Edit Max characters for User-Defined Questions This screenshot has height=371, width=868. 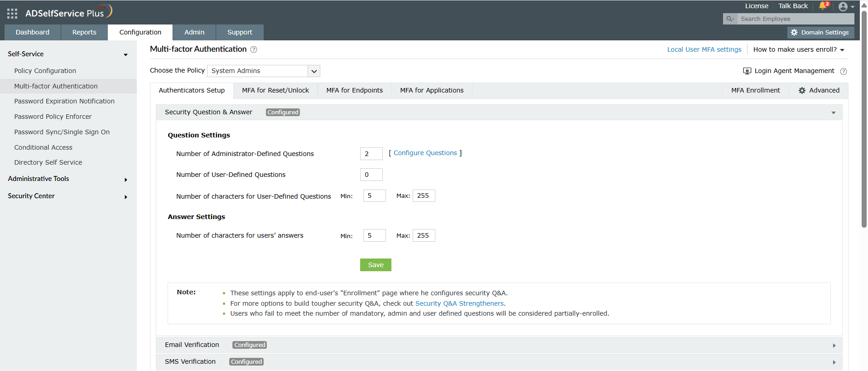coord(424,196)
